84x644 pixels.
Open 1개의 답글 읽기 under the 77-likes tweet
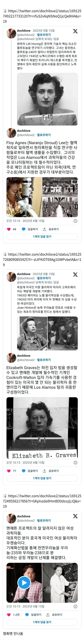coord(42,478)
